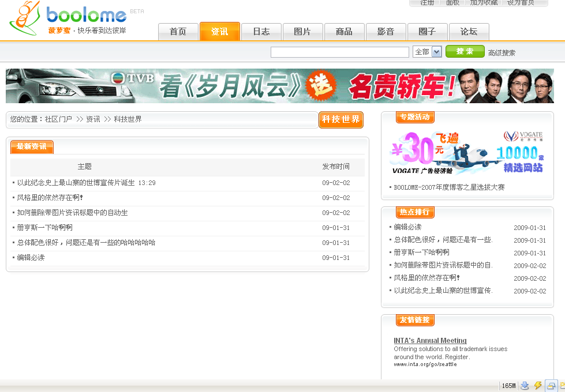Click the 热点排行 panel header

(415, 212)
